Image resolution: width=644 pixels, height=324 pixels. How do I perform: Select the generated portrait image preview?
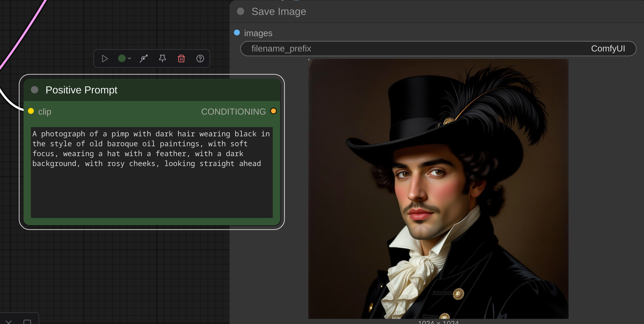438,189
